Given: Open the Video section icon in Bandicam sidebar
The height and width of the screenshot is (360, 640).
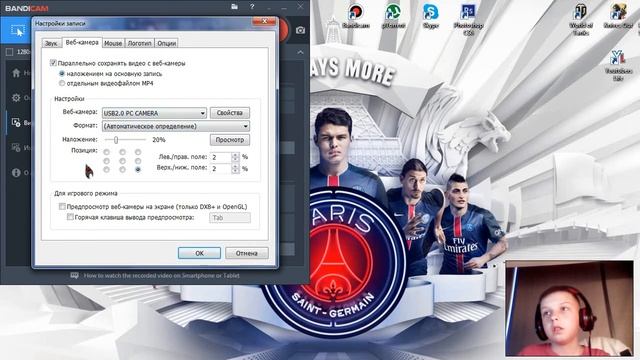Looking at the screenshot, I should pyautogui.click(x=16, y=122).
